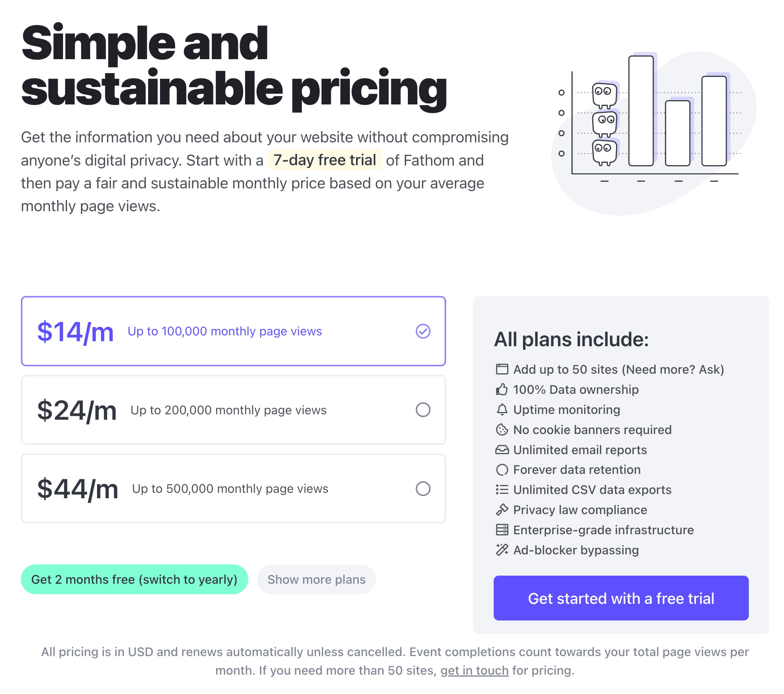Click the 7-day free trial highlighted text

324,160
